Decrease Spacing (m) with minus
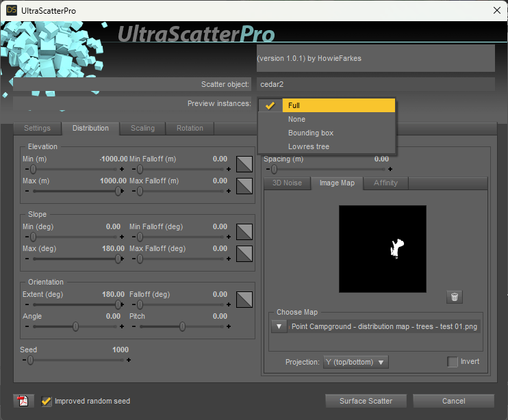 point(268,169)
